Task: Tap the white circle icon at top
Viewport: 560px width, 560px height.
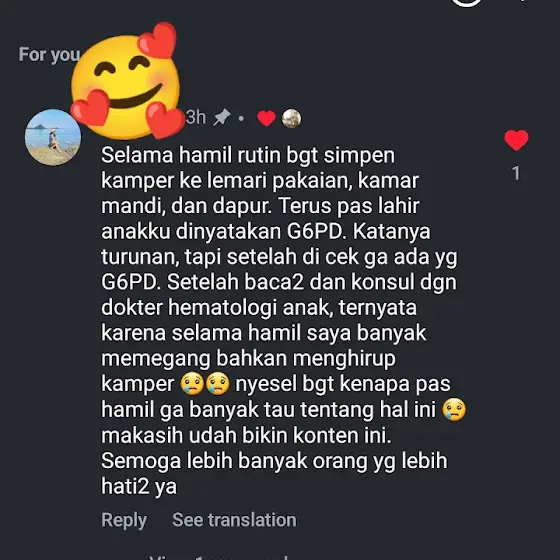Action: tap(466, 3)
